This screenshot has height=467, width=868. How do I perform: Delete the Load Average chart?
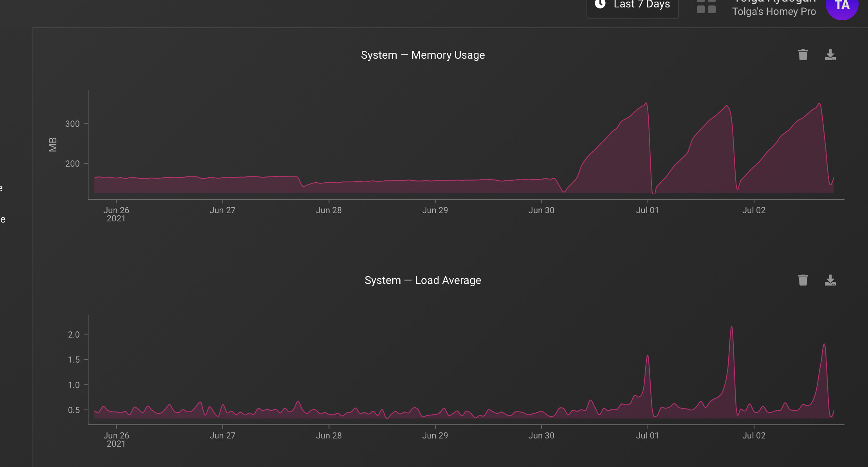click(803, 280)
